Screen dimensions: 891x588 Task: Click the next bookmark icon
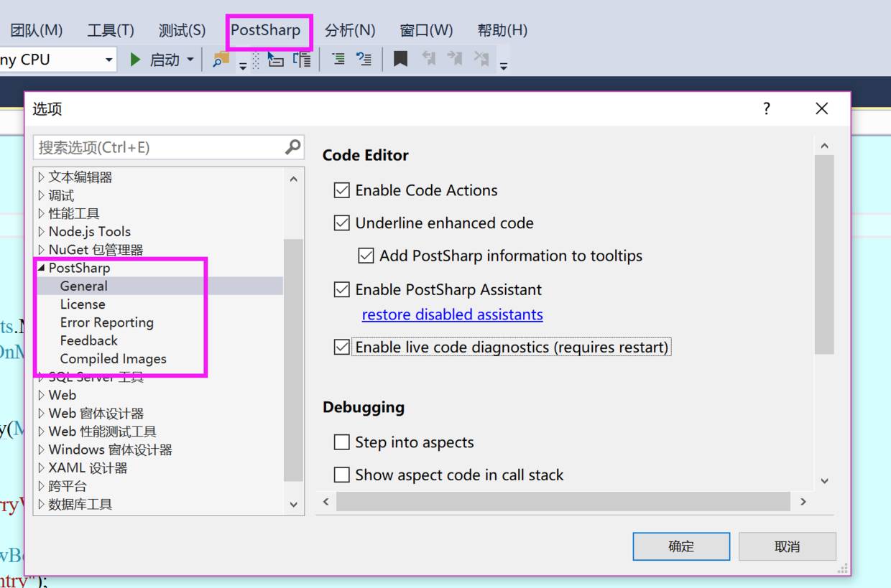pos(455,59)
